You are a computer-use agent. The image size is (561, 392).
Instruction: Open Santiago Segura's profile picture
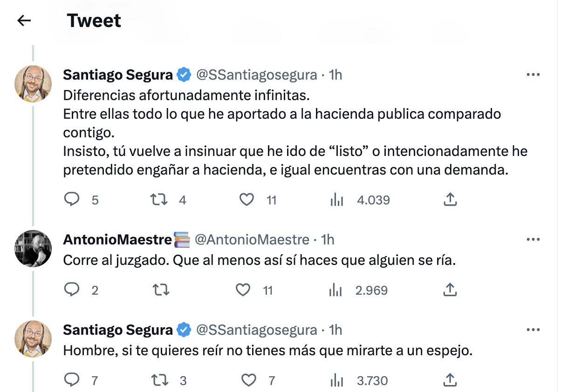pyautogui.click(x=33, y=84)
